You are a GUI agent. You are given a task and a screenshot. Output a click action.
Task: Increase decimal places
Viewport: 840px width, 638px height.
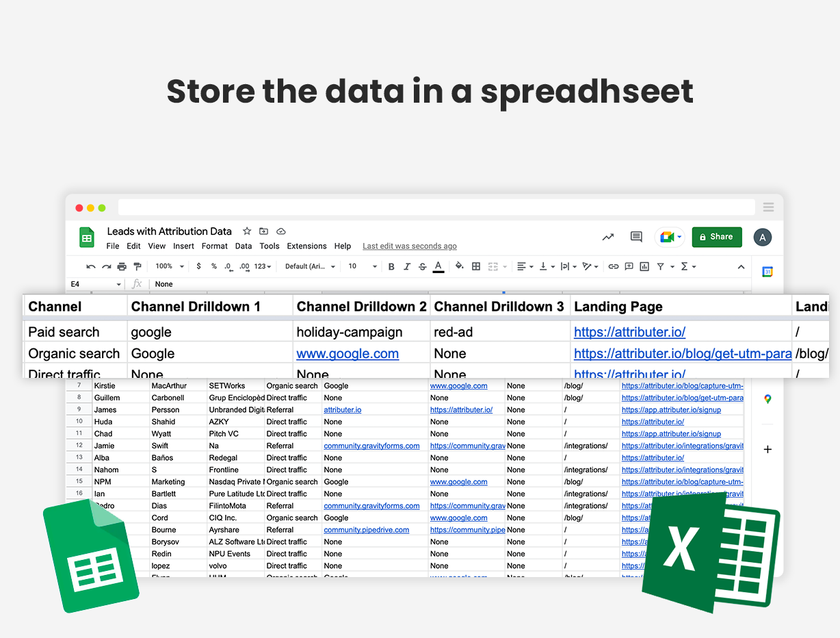[245, 266]
